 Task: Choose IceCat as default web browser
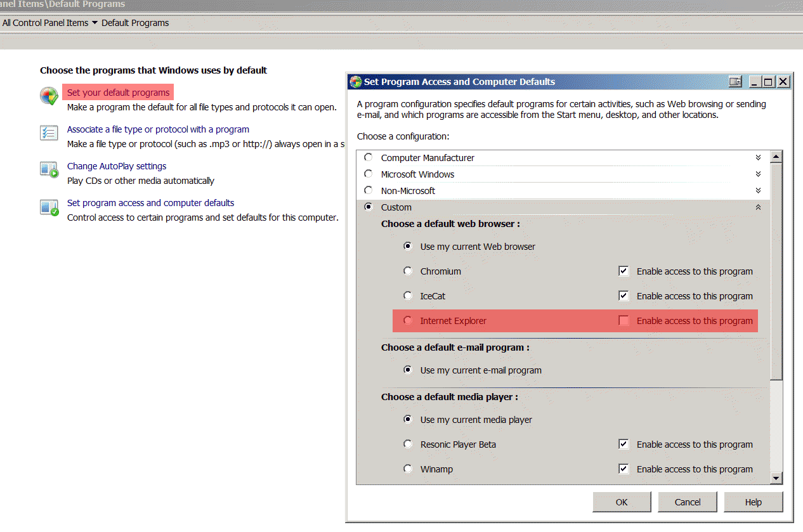click(408, 295)
